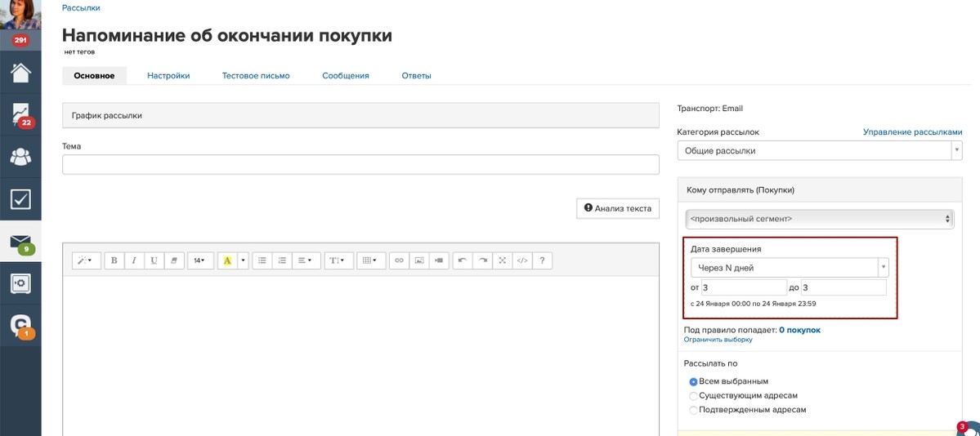Open the font size 14 dropdown
This screenshot has height=436, width=980.
(x=199, y=260)
